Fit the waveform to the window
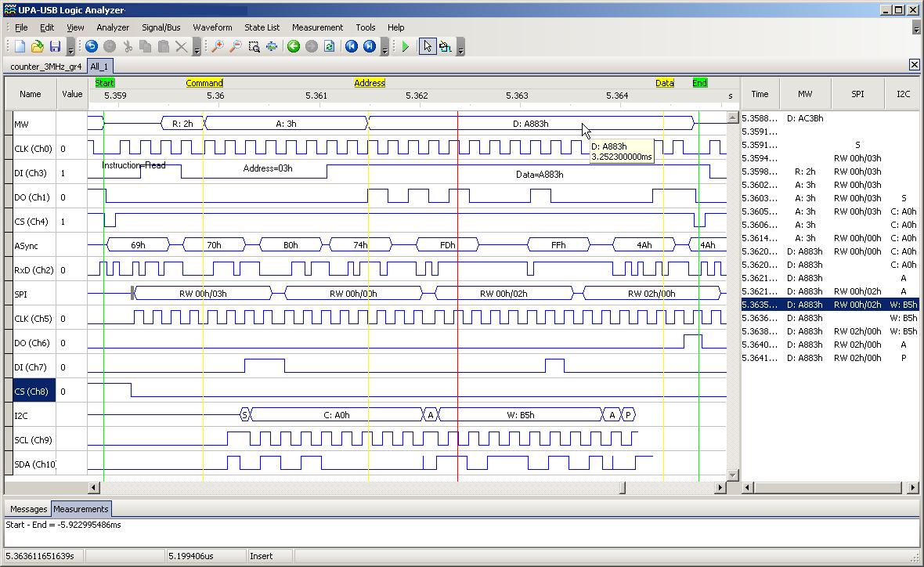Viewport: 924px width, 567px height. (x=272, y=46)
